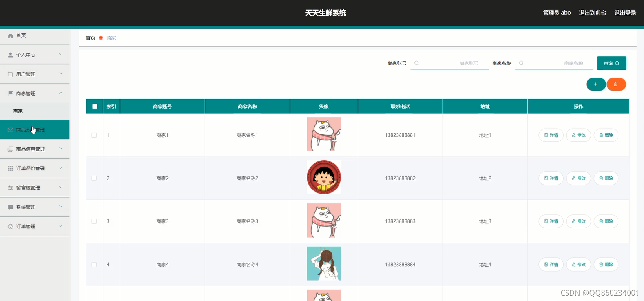
Task: Open 详情 for 商家4
Action: 551,265
